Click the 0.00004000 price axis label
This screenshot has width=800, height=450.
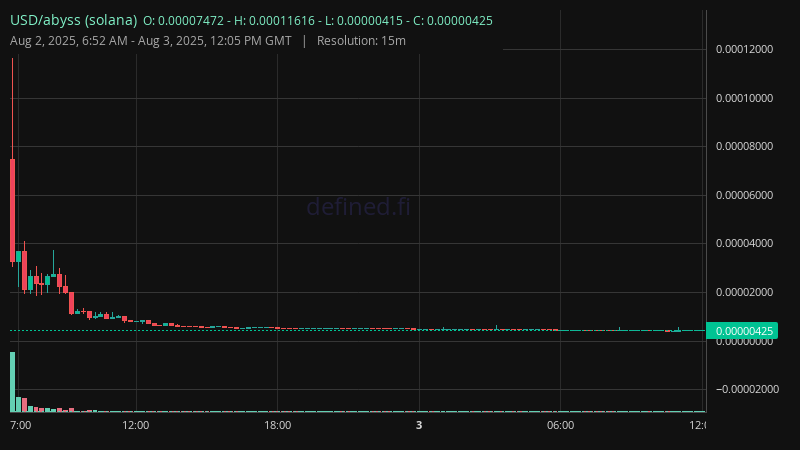(744, 243)
